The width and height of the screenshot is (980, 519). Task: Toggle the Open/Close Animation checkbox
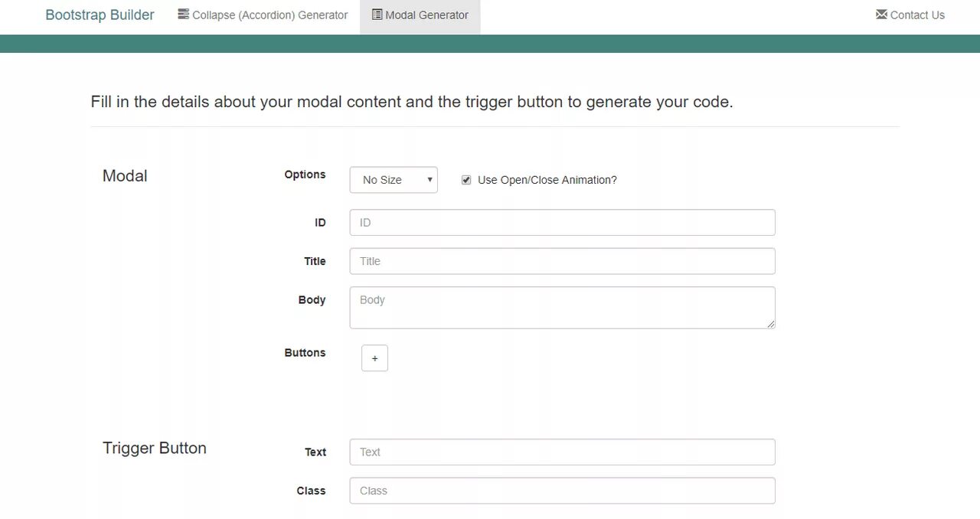pos(466,180)
